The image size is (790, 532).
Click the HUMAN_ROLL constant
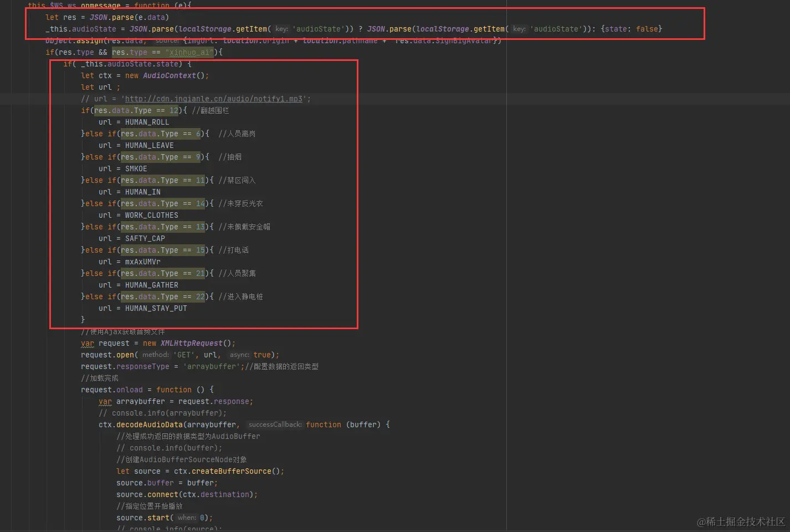click(x=147, y=122)
